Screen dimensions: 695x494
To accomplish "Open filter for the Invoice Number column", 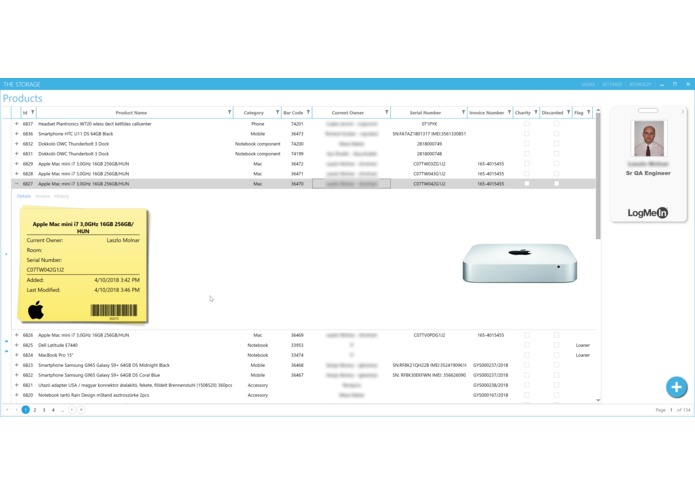I will pos(509,113).
